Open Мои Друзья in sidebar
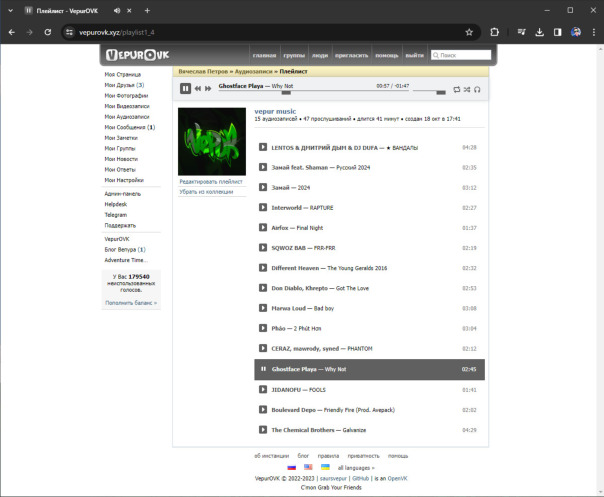Image resolution: width=604 pixels, height=497 pixels. [x=124, y=85]
